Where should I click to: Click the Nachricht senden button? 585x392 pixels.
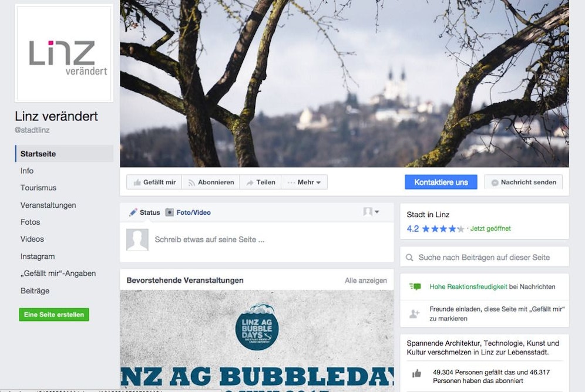(523, 183)
